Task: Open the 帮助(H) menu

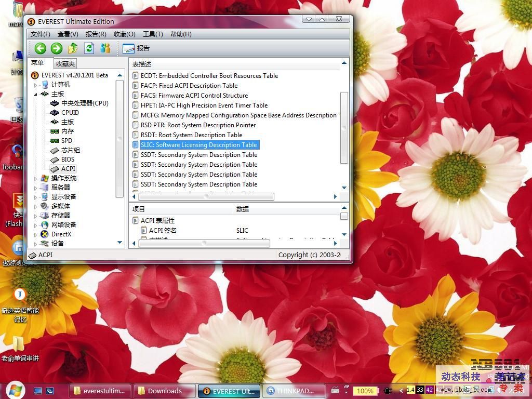Action: point(181,34)
